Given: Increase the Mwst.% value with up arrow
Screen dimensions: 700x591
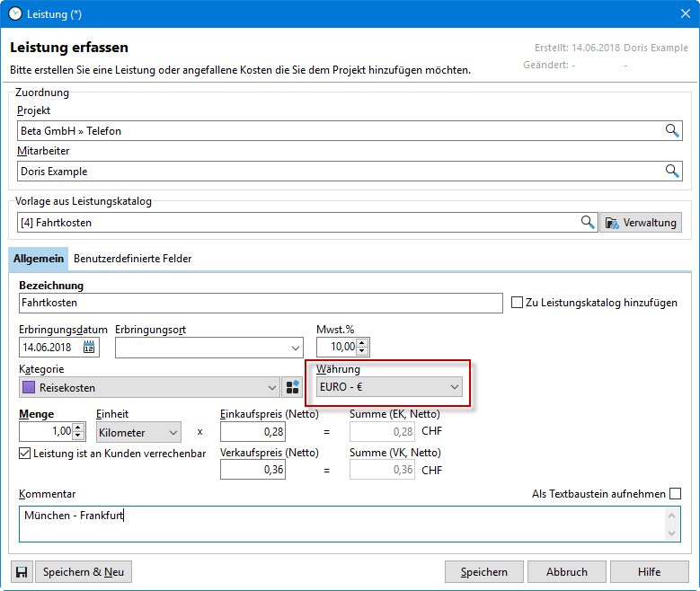Looking at the screenshot, I should (362, 342).
